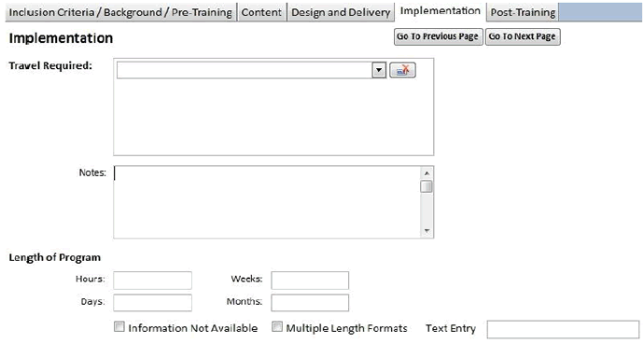Open the Travel Required dropdown arrow
The height and width of the screenshot is (344, 644).
[379, 70]
